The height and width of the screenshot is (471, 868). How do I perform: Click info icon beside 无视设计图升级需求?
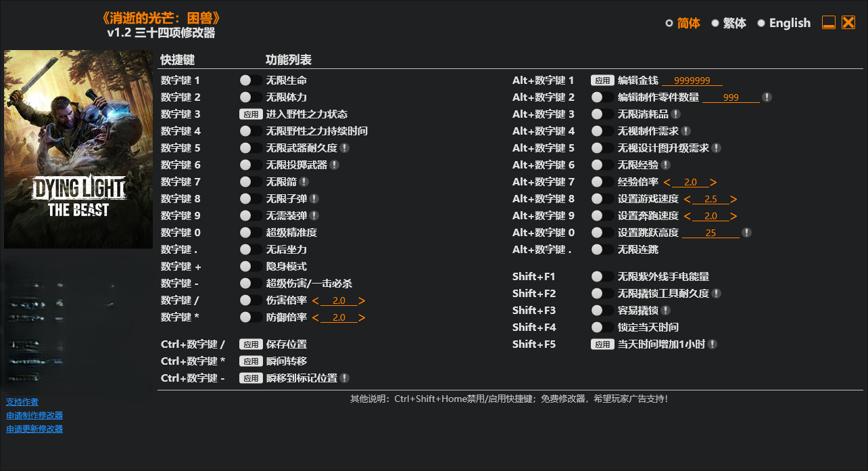[716, 148]
